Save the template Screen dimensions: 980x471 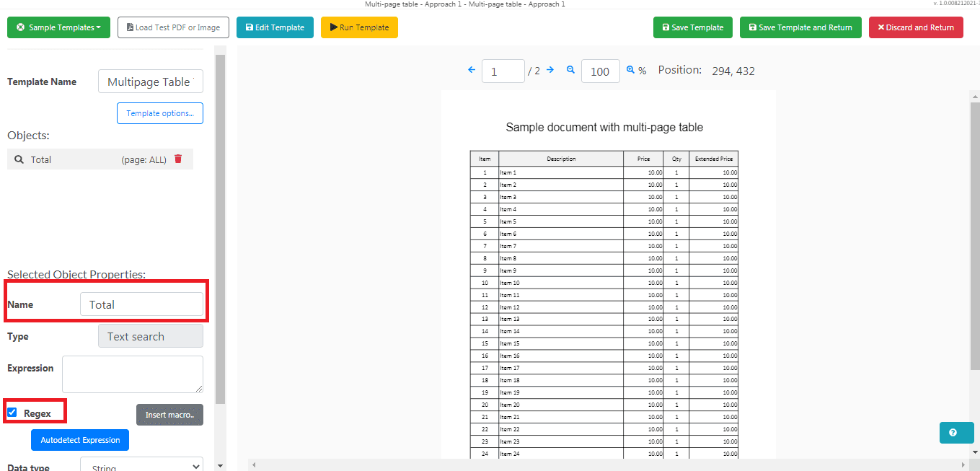pos(692,27)
